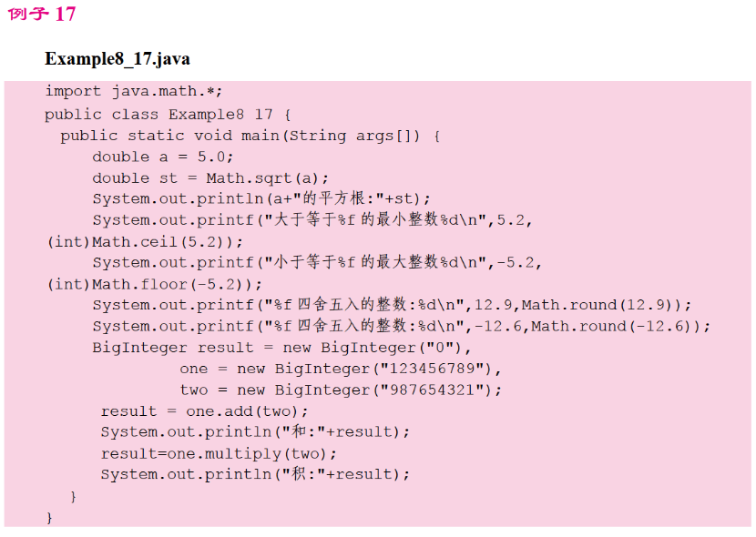Click the "例子 17" heading
The image size is (756, 537).
tap(42, 14)
